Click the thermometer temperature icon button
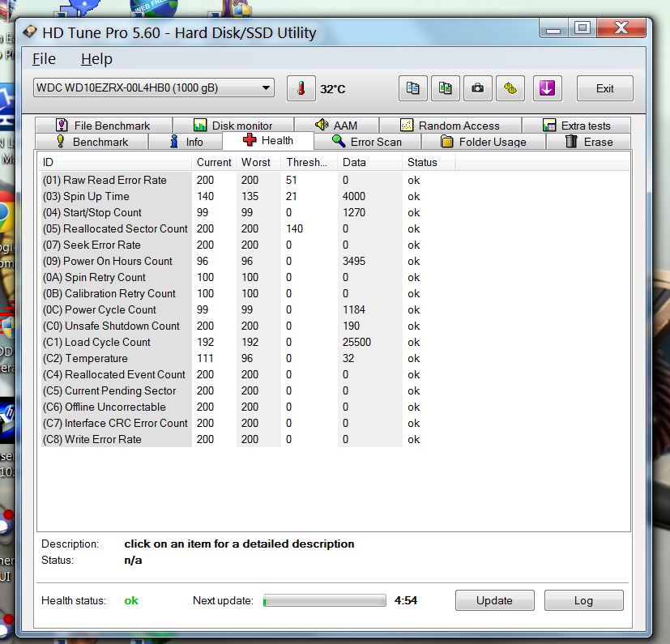Image resolution: width=670 pixels, height=644 pixels. coord(301,88)
